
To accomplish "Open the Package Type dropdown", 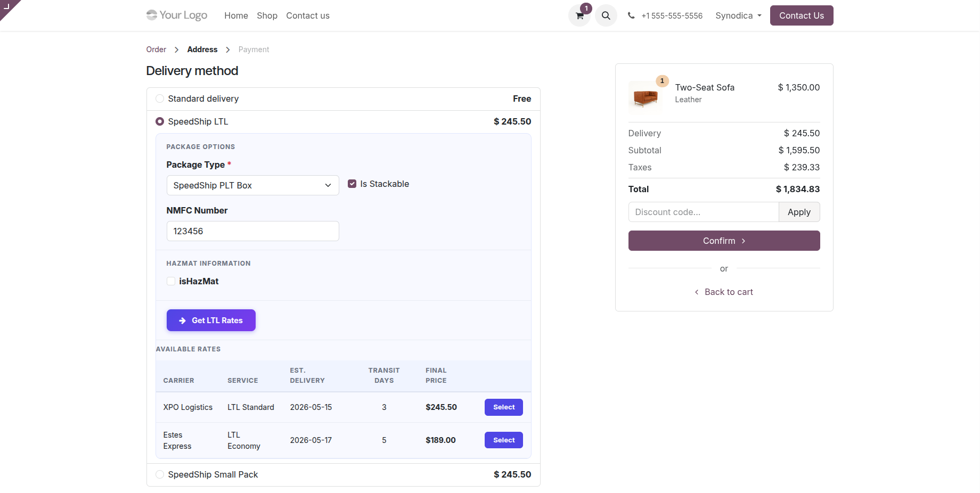I will coord(253,186).
